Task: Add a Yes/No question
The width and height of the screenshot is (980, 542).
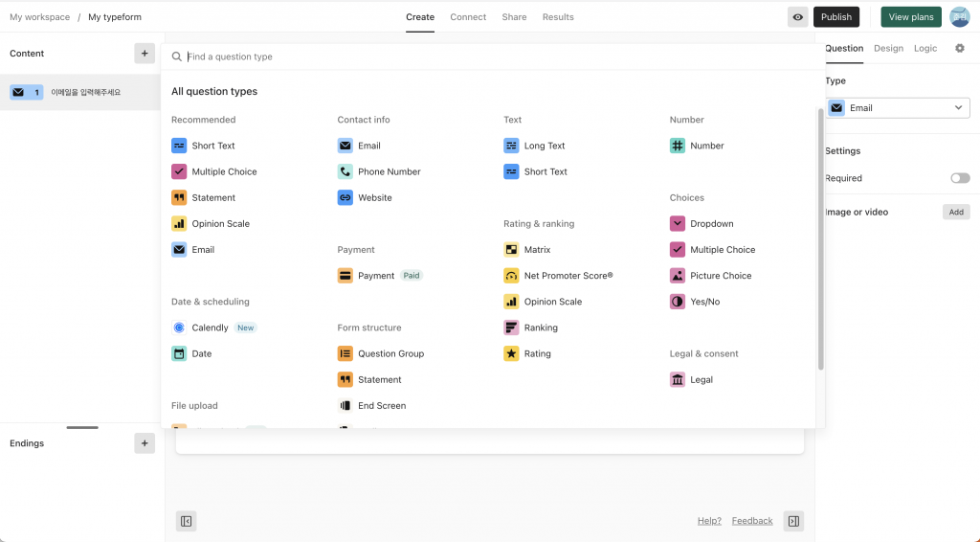Action: point(695,302)
